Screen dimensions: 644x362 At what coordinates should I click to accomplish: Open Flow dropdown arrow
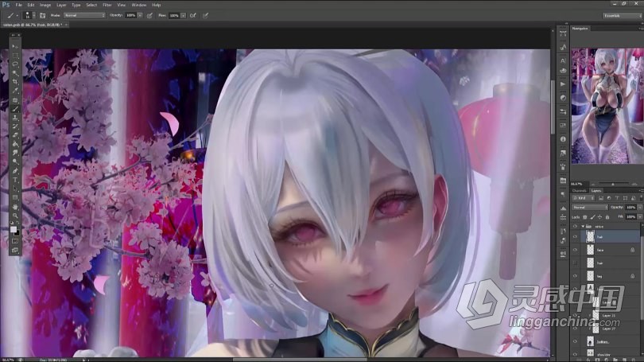click(x=183, y=15)
